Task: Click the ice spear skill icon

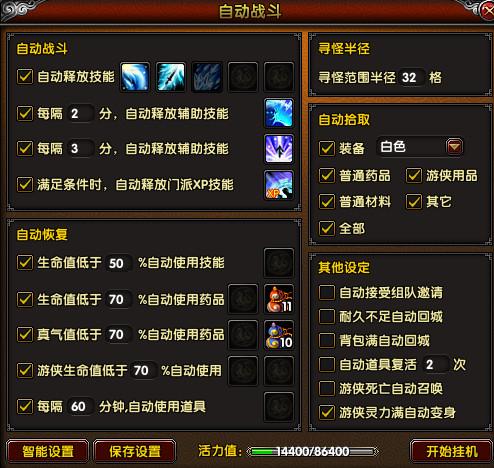Action: [x=171, y=77]
